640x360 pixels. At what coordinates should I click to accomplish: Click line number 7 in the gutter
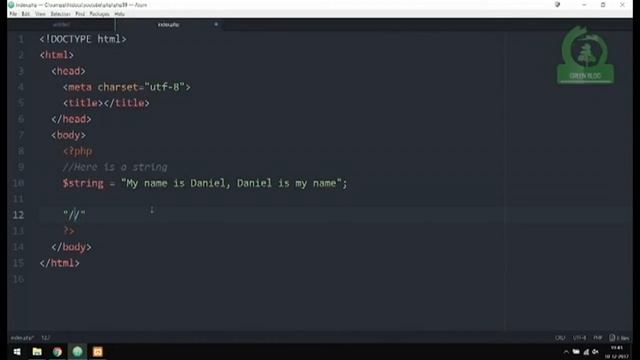[21, 135]
